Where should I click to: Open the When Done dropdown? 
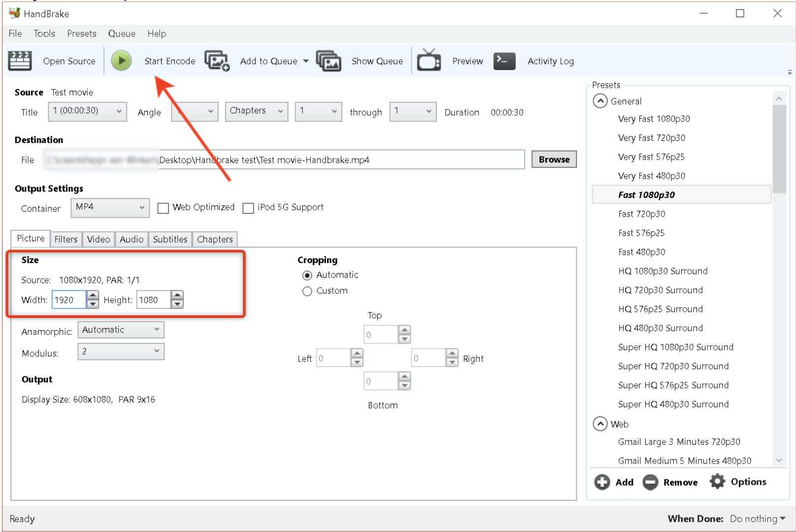[758, 519]
